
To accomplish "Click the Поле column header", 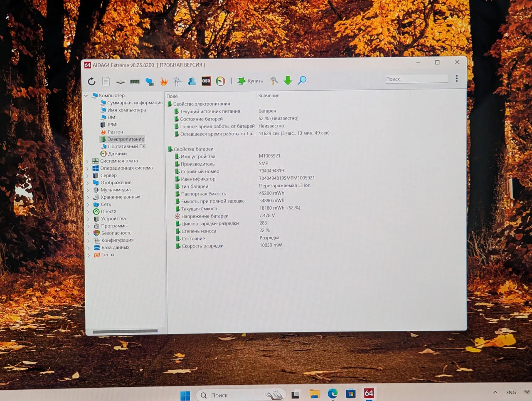I will [x=172, y=96].
